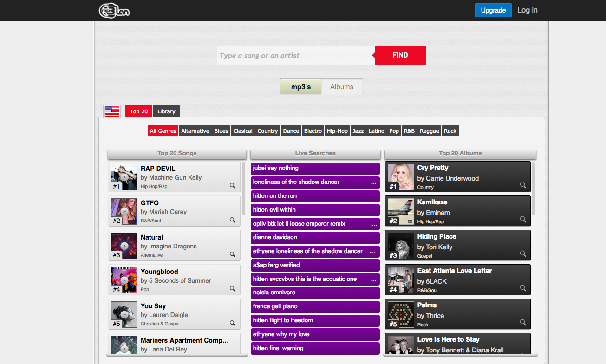The image size is (606, 364).
Task: Open 'jubei say nothing' live search
Action: click(x=315, y=168)
